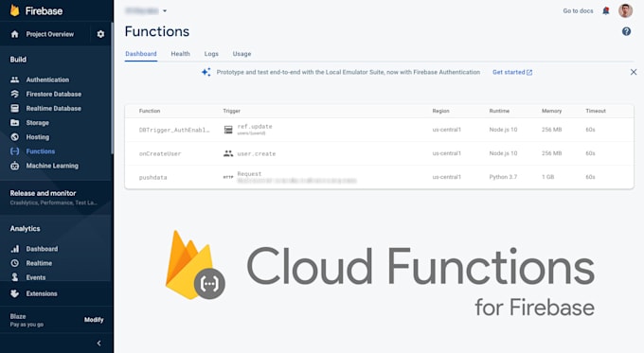This screenshot has height=353, width=644.
Task: Click the Authentication people icon
Action: (15, 79)
